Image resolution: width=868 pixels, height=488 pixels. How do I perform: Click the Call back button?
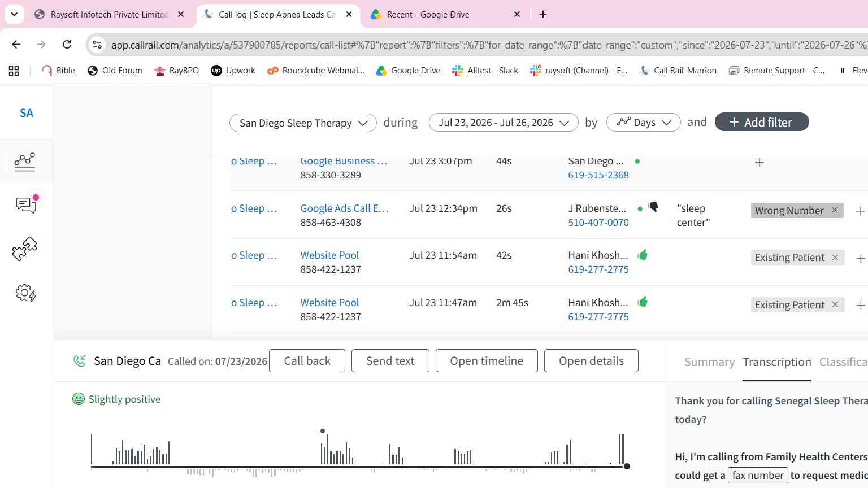click(307, 361)
